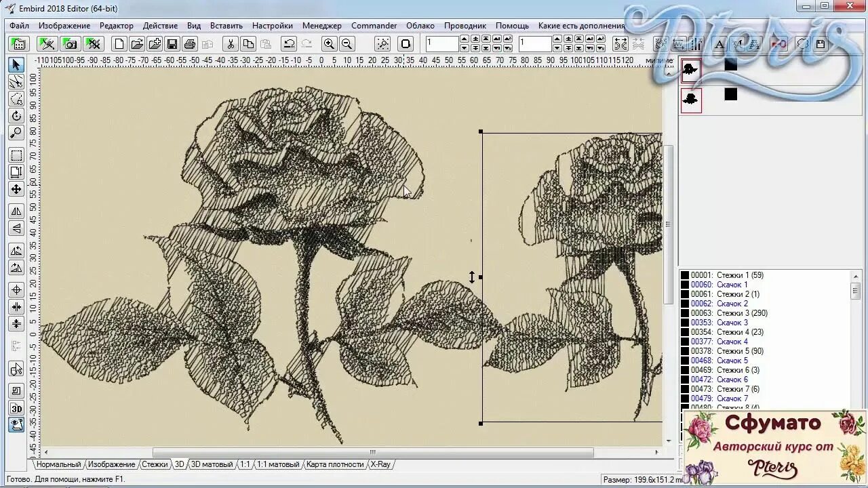Zoom out with magnifier minus
Viewport: 868px width, 488px height.
coord(347,44)
